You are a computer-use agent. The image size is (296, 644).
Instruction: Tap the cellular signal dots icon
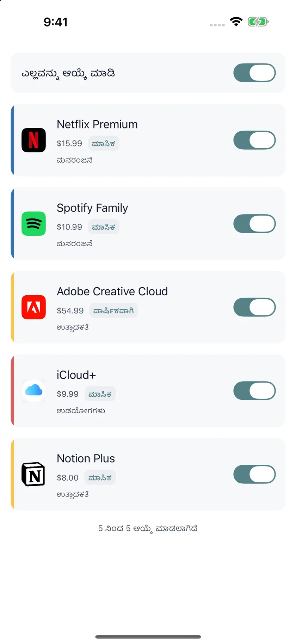pos(217,25)
